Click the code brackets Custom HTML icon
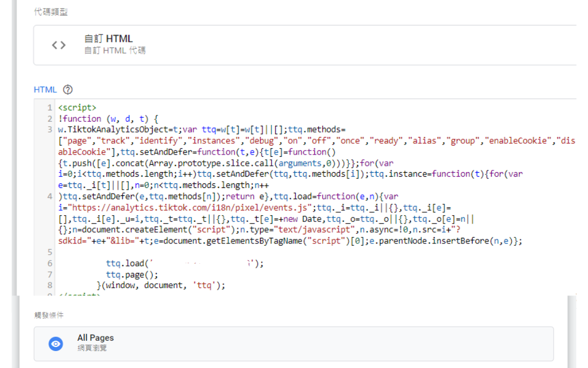The height and width of the screenshot is (368, 588). [x=58, y=45]
